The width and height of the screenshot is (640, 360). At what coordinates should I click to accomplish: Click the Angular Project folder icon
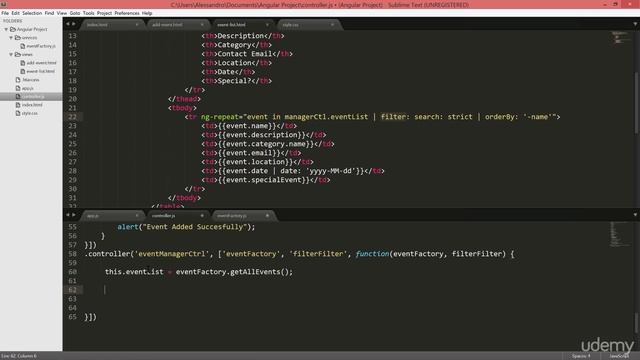13,29
